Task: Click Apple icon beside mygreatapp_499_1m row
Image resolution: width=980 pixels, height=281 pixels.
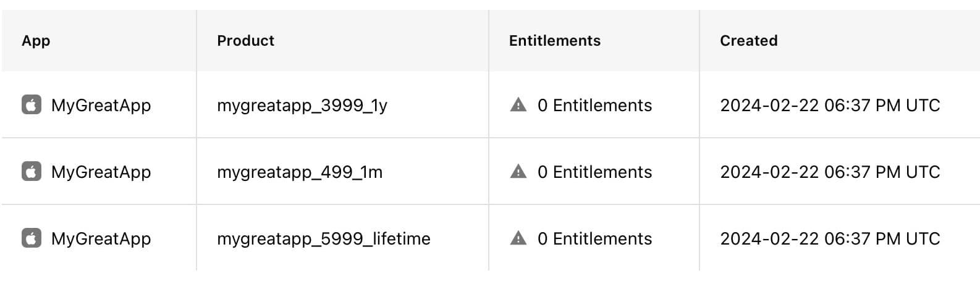Action: 32,172
